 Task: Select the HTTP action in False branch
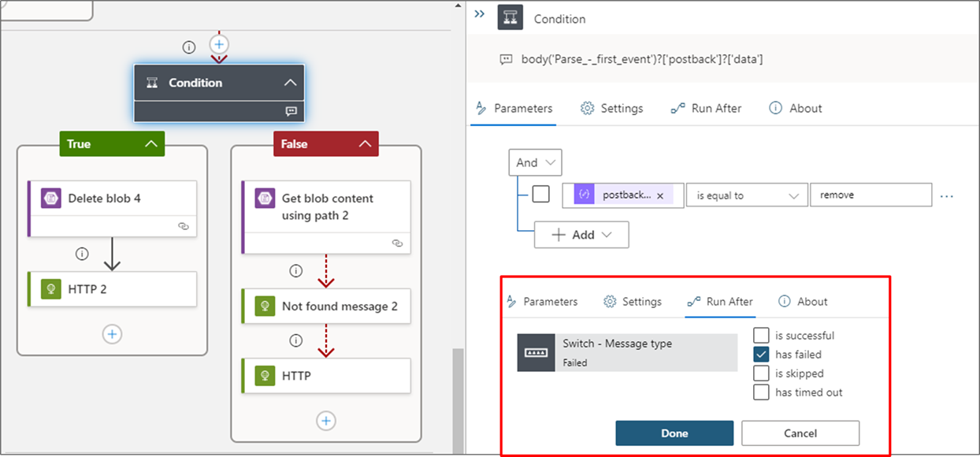click(x=326, y=376)
